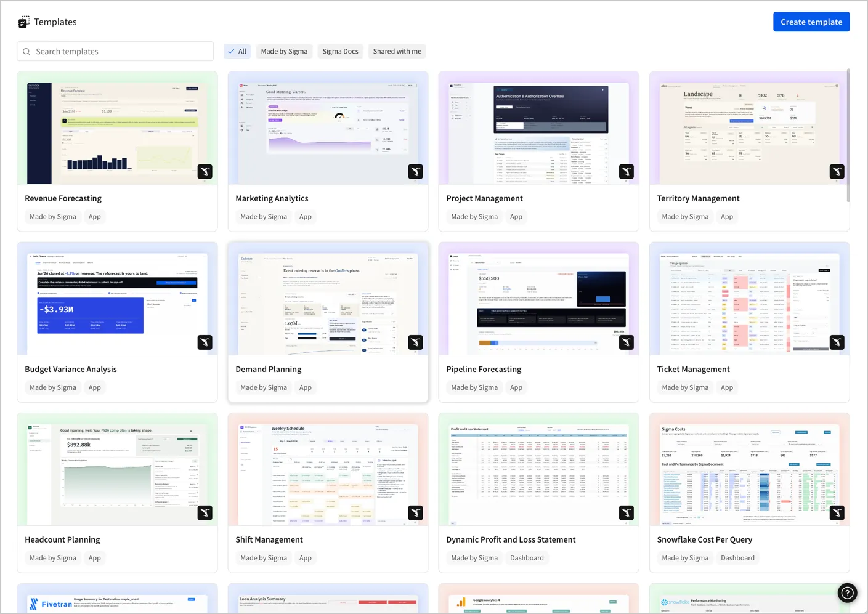Click Sigma badge on Shift Management thumbnail
Image resolution: width=868 pixels, height=614 pixels.
point(416,512)
